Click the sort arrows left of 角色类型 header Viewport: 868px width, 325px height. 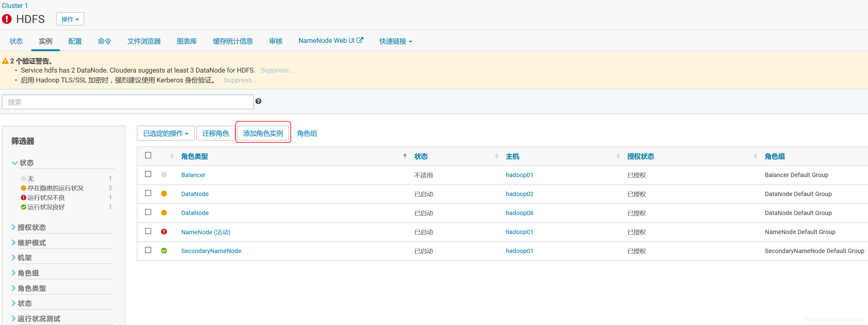click(172, 156)
